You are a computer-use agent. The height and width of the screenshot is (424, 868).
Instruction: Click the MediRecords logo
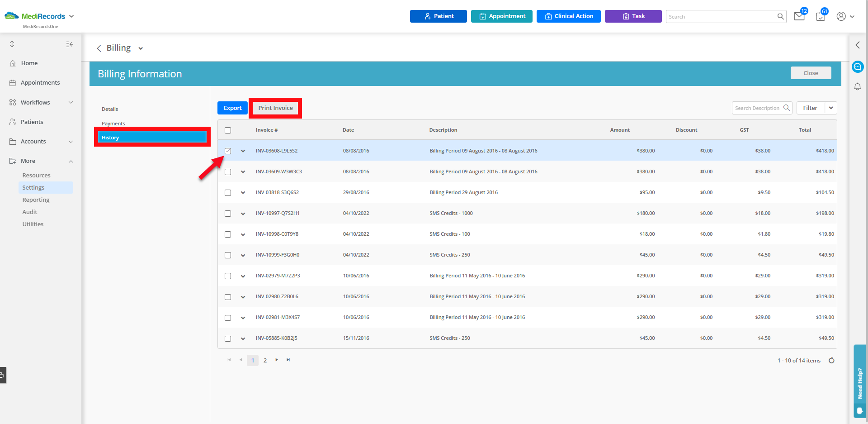(x=35, y=16)
